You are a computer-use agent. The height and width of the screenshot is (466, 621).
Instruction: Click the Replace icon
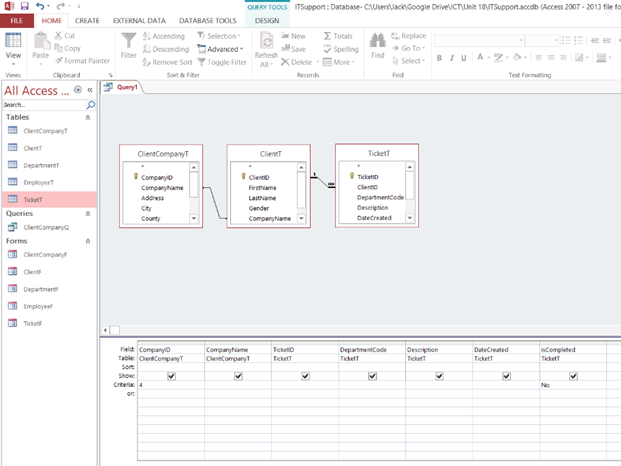point(395,36)
